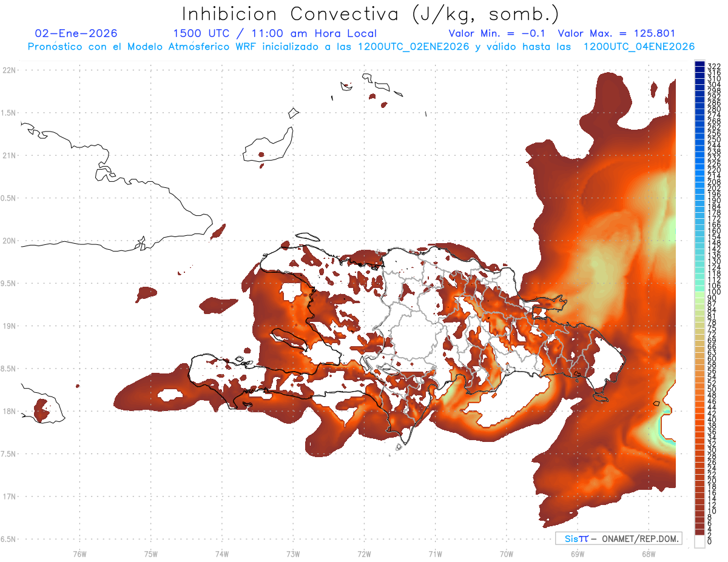Screen dimensions: 728x562
Task: Select the "Valor Max. = 125.801" text
Action: tap(616, 33)
